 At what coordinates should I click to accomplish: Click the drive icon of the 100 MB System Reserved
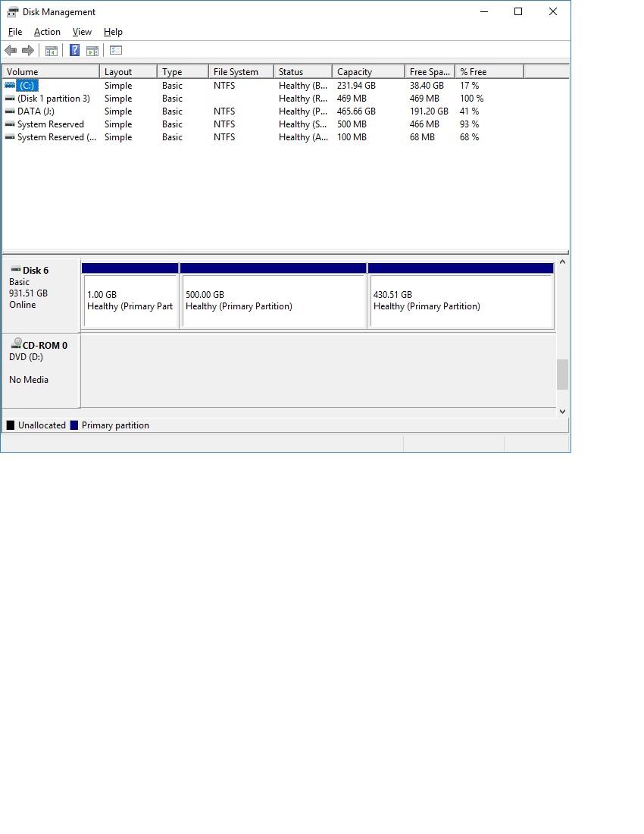[10, 136]
